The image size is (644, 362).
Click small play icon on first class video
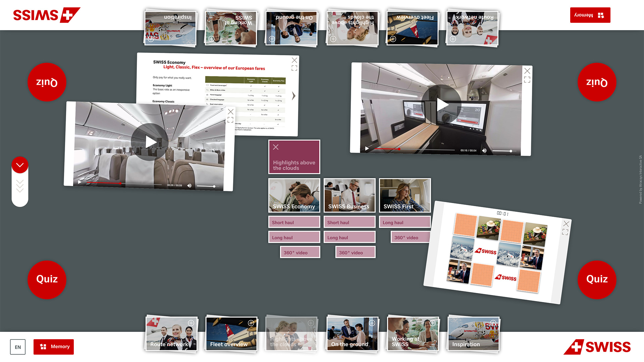367,148
